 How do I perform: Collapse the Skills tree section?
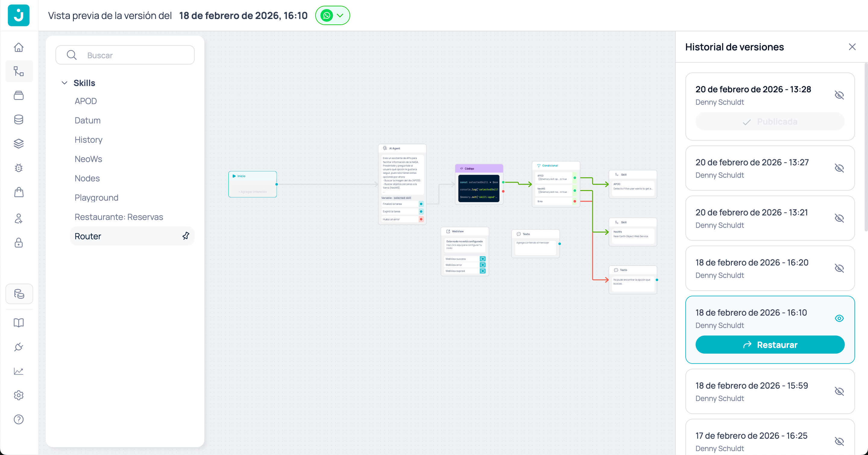click(64, 83)
